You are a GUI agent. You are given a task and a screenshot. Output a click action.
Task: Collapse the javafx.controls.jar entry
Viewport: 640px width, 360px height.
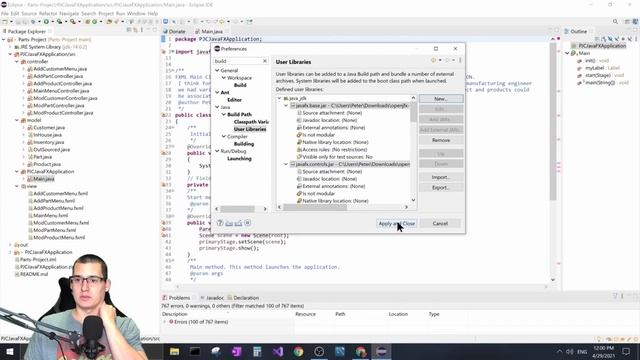(x=286, y=164)
